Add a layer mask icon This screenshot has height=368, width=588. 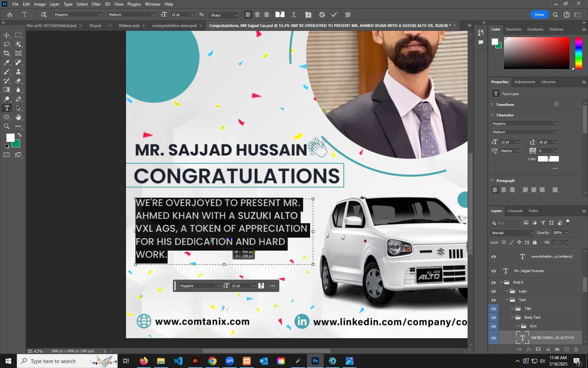pos(538,349)
